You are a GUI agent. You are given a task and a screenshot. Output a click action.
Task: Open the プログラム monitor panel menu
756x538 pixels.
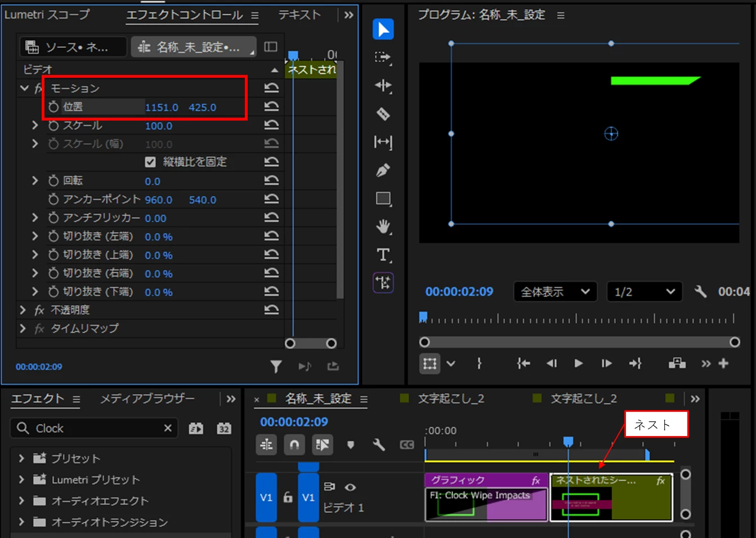click(561, 15)
